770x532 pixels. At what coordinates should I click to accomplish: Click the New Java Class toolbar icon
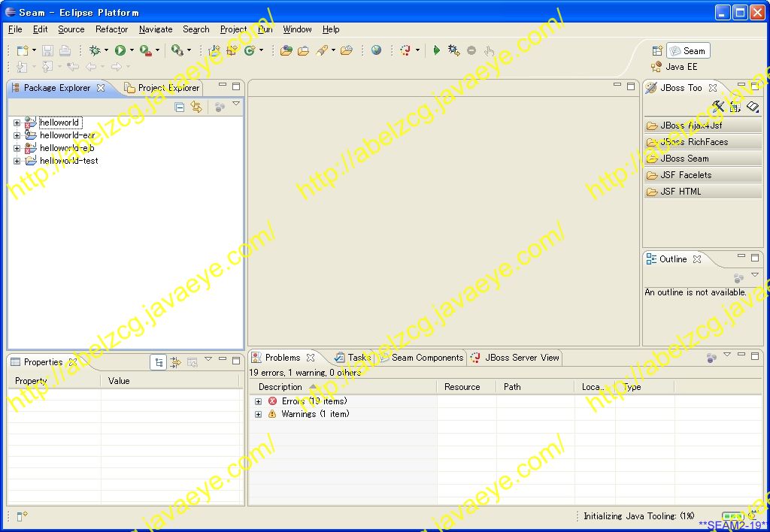(x=250, y=50)
